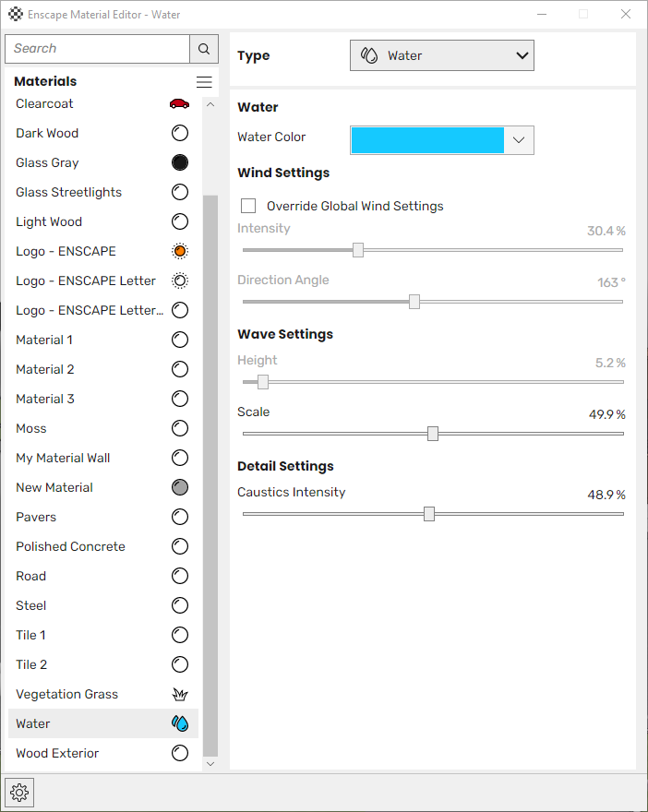Click the black Glass Gray sphere icon
The width and height of the screenshot is (648, 812).
coord(180,162)
